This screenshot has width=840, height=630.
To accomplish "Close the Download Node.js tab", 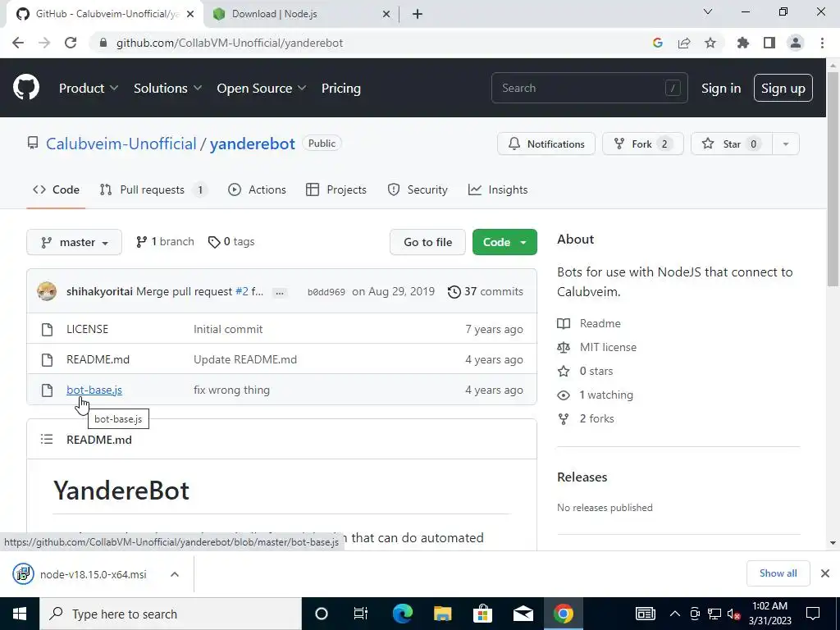I will pos(386,14).
